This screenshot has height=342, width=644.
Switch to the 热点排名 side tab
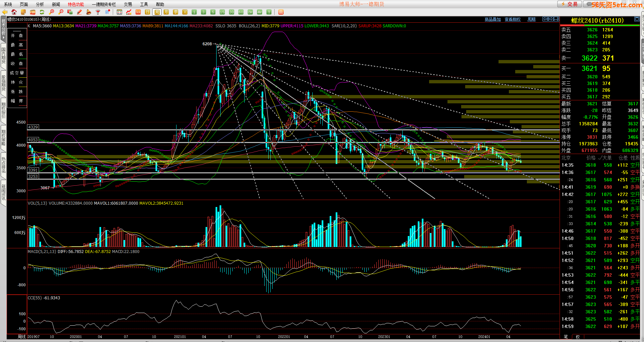pyautogui.click(x=3, y=165)
